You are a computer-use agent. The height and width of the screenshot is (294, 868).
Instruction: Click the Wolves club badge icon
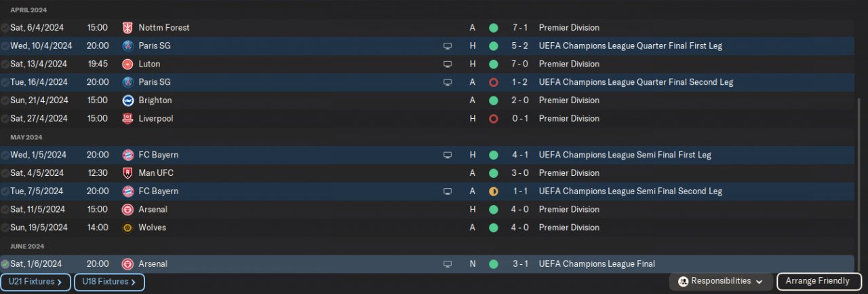pyautogui.click(x=127, y=228)
